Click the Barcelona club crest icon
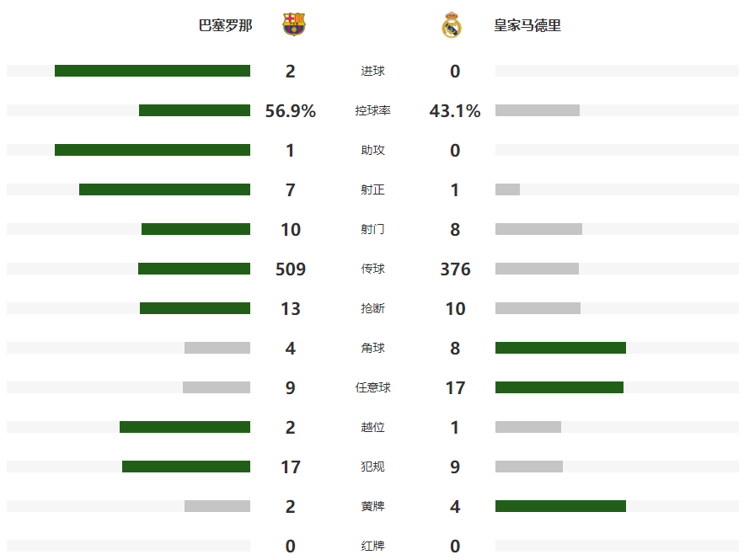Image resolution: width=744 pixels, height=560 pixels. point(294,24)
